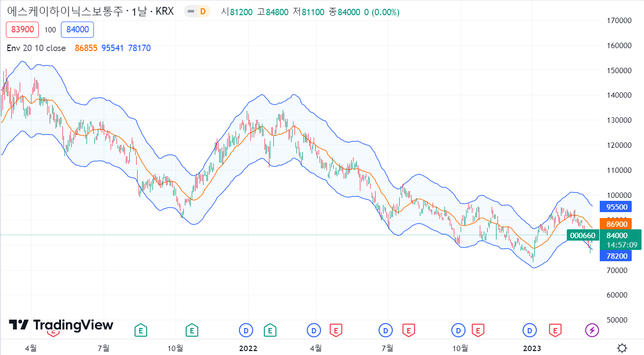Open blue D dividend marker just left of 2022
The width and height of the screenshot is (644, 355).
pos(246,330)
